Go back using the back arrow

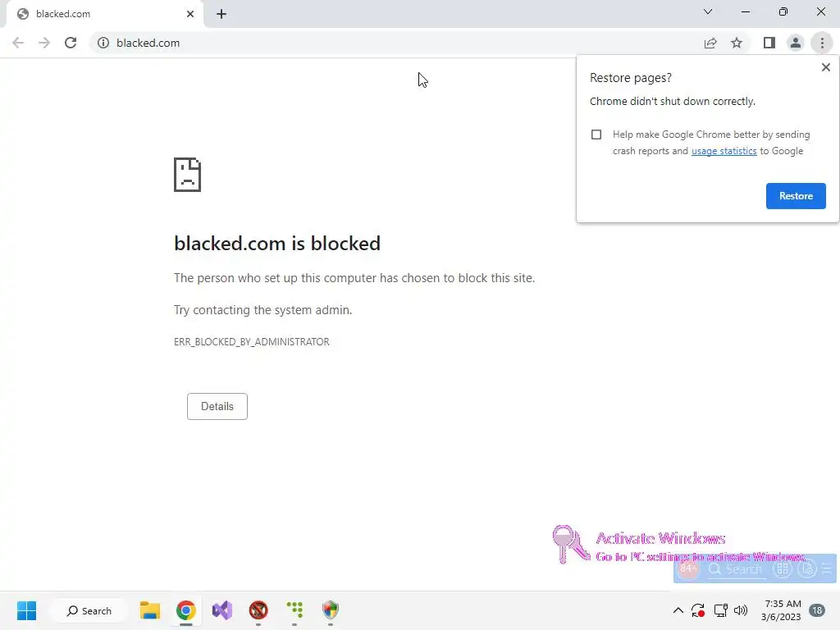(18, 43)
